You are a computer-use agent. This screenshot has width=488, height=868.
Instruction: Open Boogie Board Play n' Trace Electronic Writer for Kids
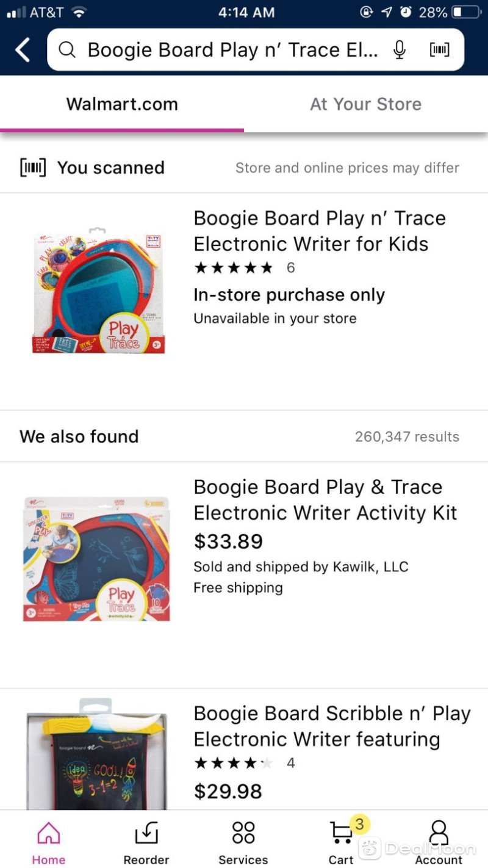point(320,231)
